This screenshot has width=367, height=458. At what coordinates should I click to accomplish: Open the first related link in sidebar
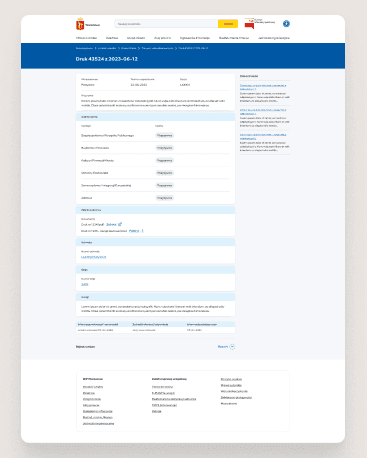pos(263,87)
